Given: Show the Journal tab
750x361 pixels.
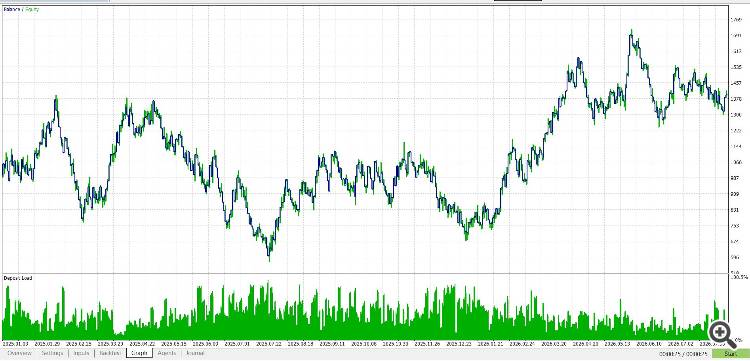Looking at the screenshot, I should (195, 353).
